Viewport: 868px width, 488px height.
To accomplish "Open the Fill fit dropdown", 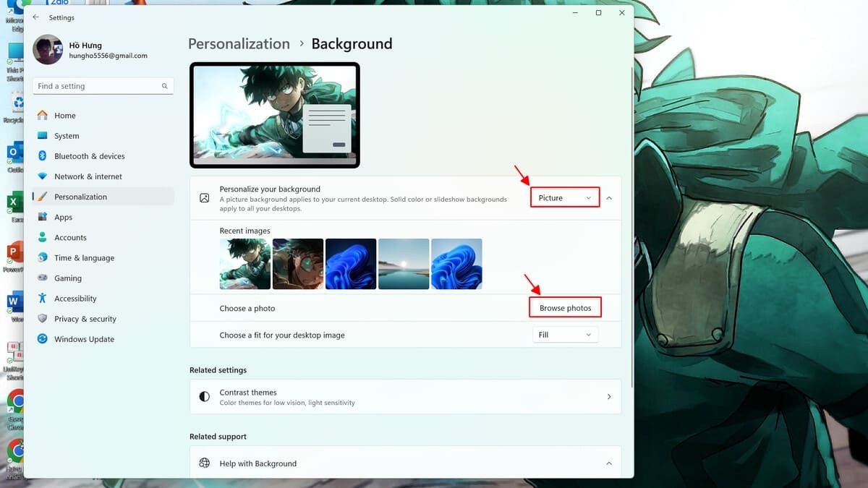I will coord(564,335).
